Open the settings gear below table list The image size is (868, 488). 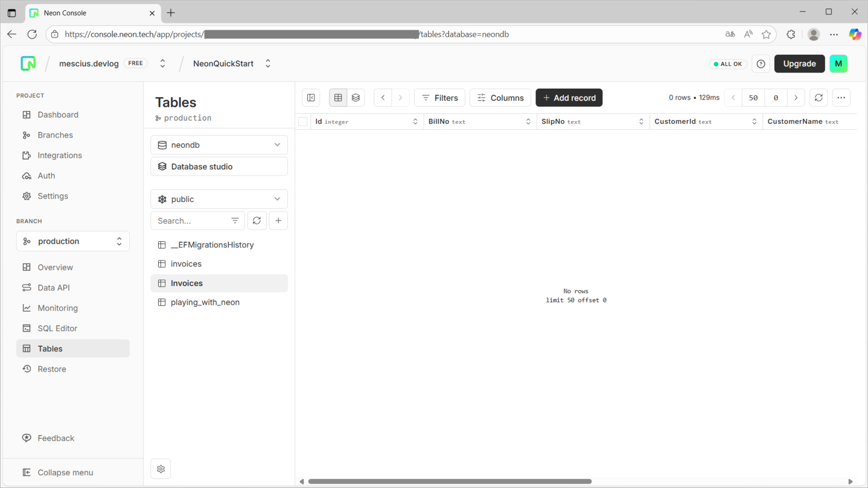(161, 469)
